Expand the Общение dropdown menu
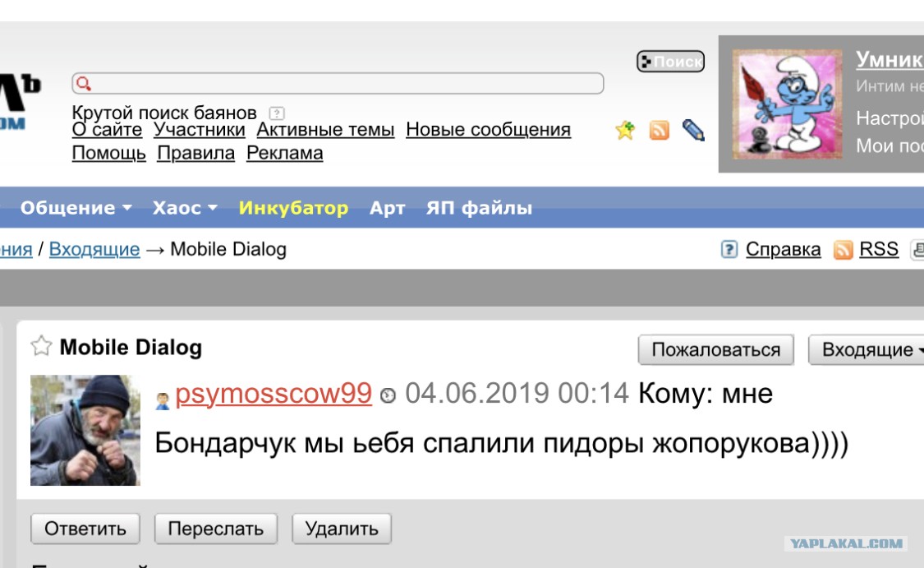924x568 pixels. (x=76, y=208)
